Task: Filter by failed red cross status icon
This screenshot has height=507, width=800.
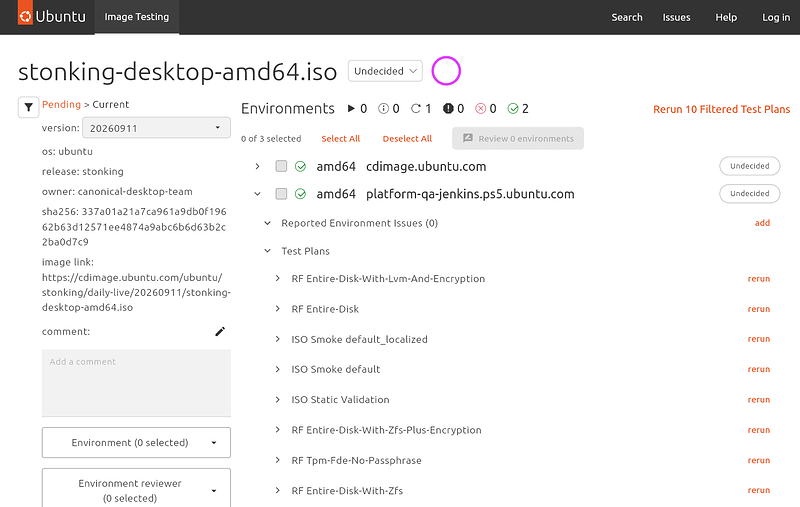Action: point(481,109)
